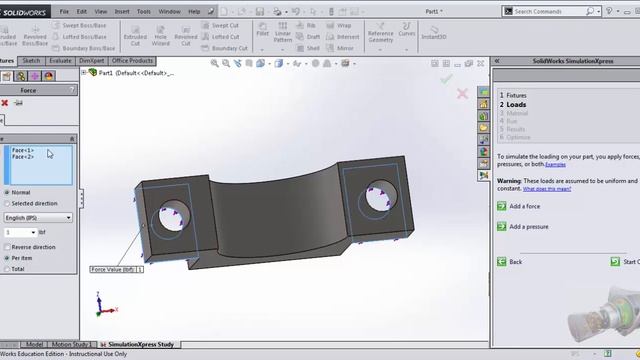Open the File menu
This screenshot has width=640, height=360.
(64, 11)
